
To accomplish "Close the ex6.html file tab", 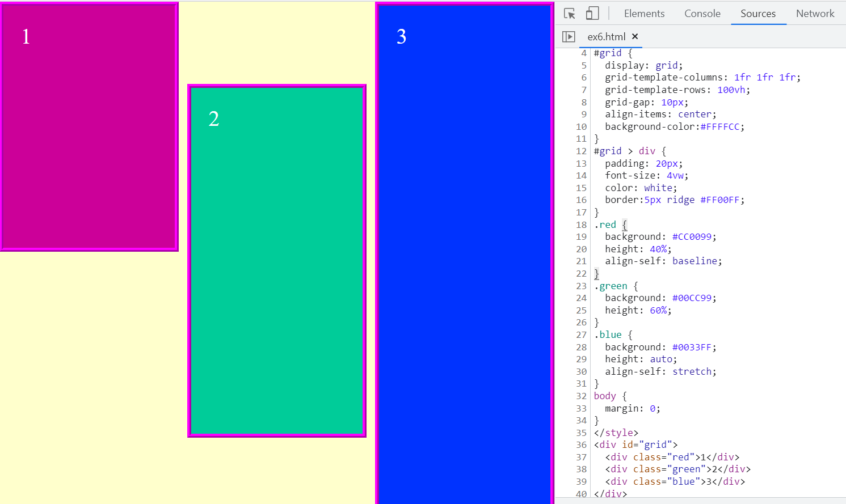I will click(635, 36).
